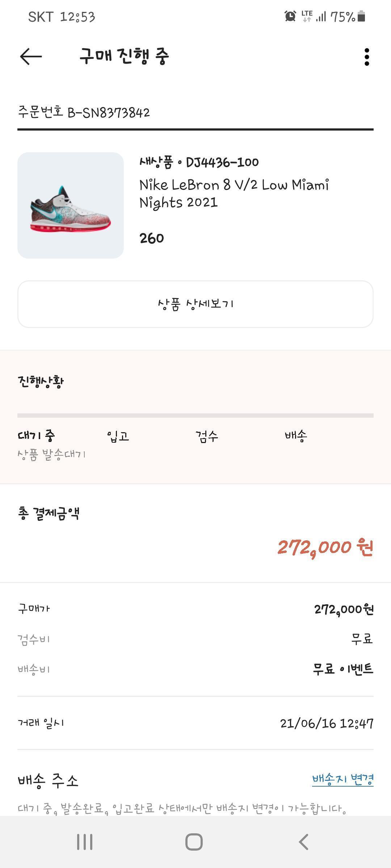Click the order progress bar
This screenshot has height=868, width=391.
tap(195, 416)
